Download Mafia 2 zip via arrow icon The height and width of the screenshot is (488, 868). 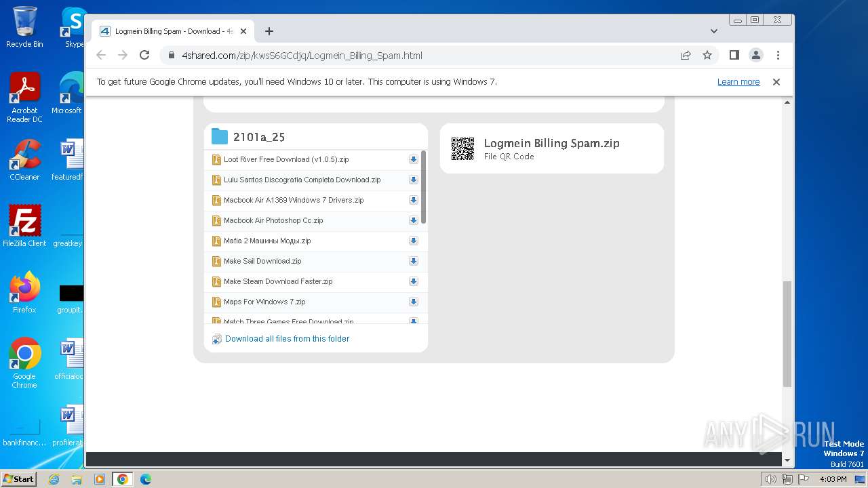pyautogui.click(x=413, y=241)
